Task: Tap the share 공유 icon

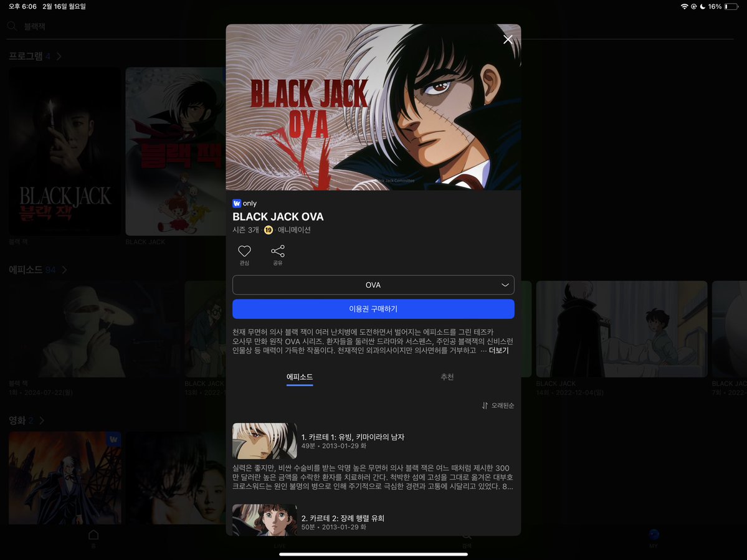Action: click(278, 251)
